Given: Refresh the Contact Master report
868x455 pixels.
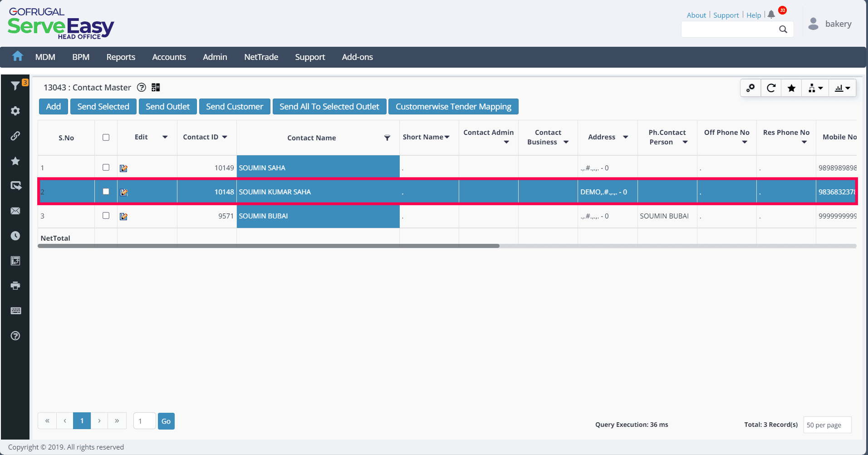Looking at the screenshot, I should (x=771, y=88).
